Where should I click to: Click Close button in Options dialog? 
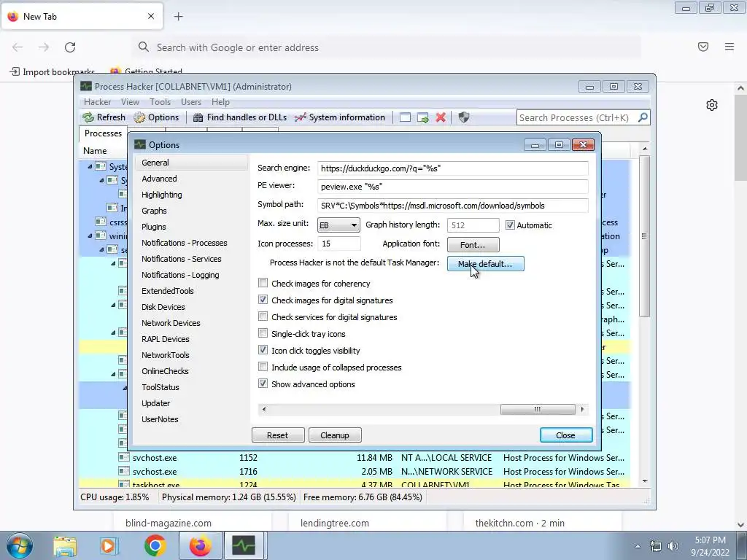pos(566,435)
